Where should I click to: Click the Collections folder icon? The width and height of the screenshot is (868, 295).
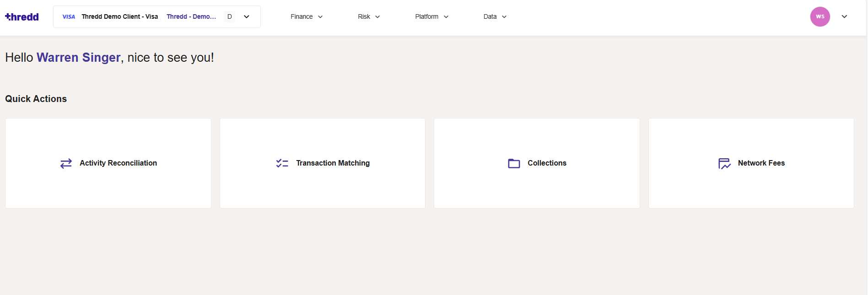coord(514,163)
